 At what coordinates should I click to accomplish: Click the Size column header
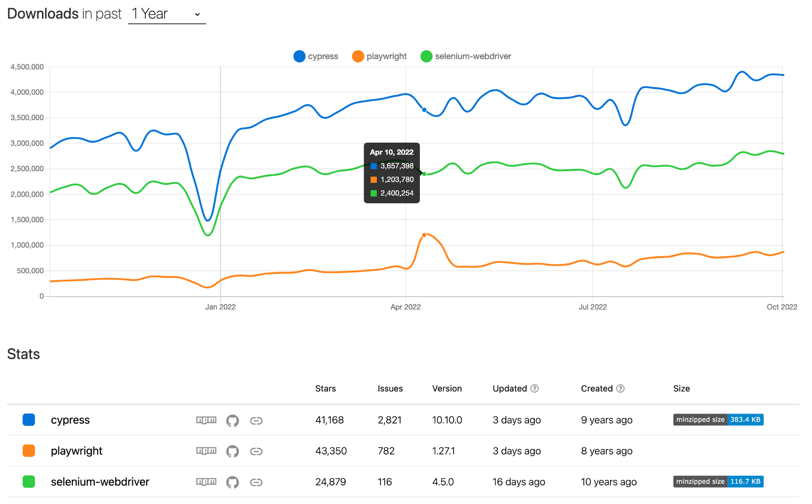pos(682,389)
